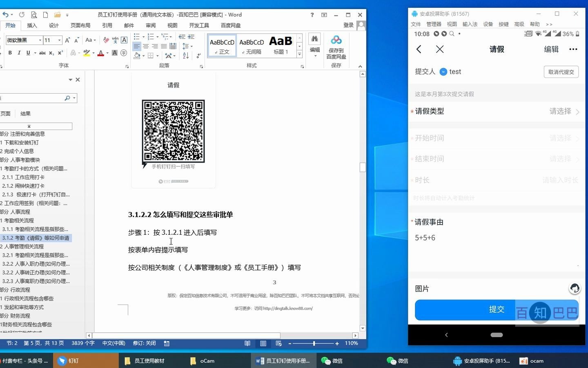Toggle Align Right paragraph alignment

[x=155, y=46]
